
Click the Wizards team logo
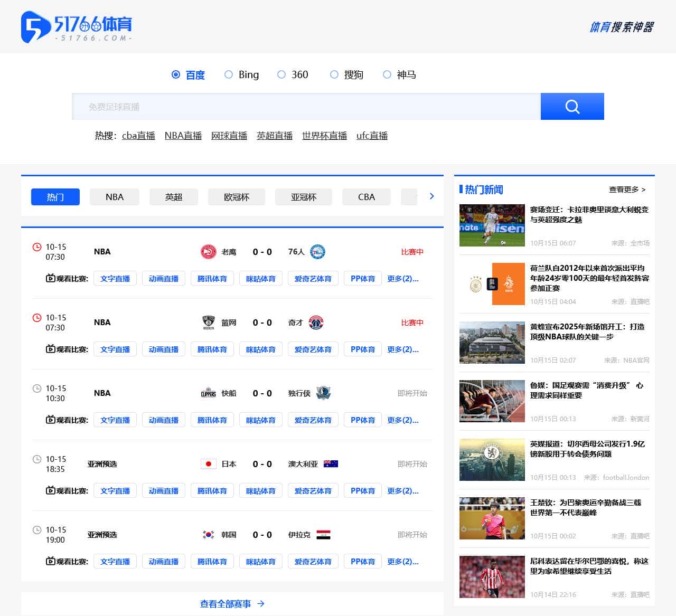coord(316,323)
